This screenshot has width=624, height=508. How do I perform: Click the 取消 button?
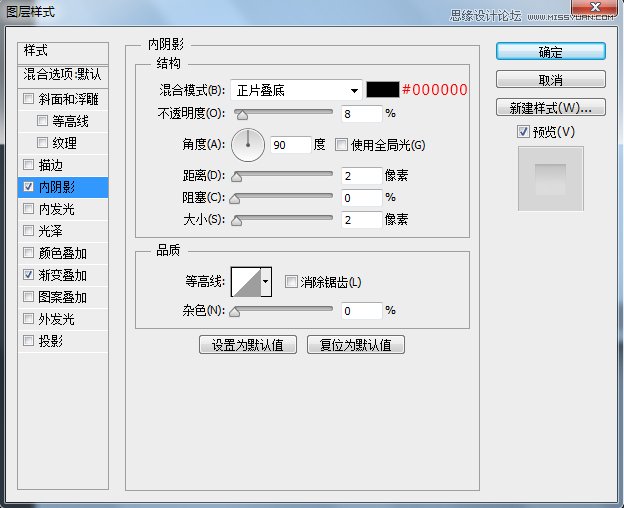pos(551,80)
